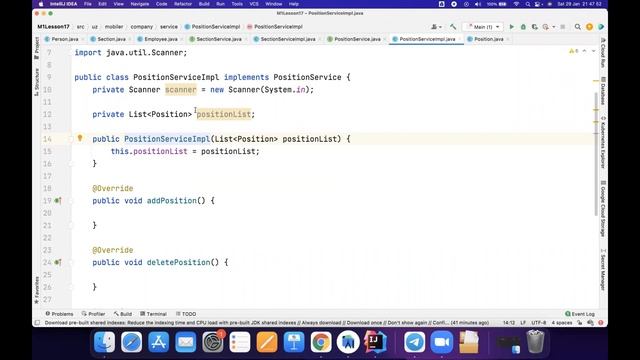
Task: Run the Main configuration
Action: pyautogui.click(x=511, y=27)
